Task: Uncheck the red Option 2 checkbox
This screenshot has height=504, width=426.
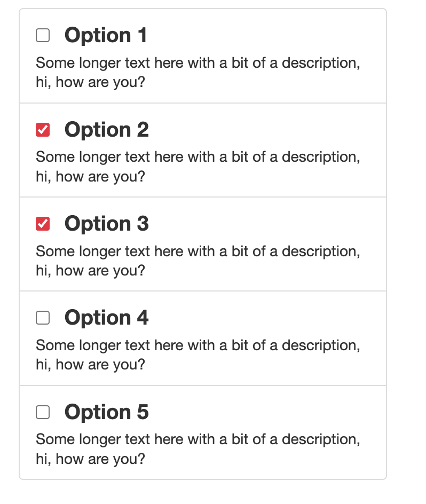Action: click(x=43, y=130)
